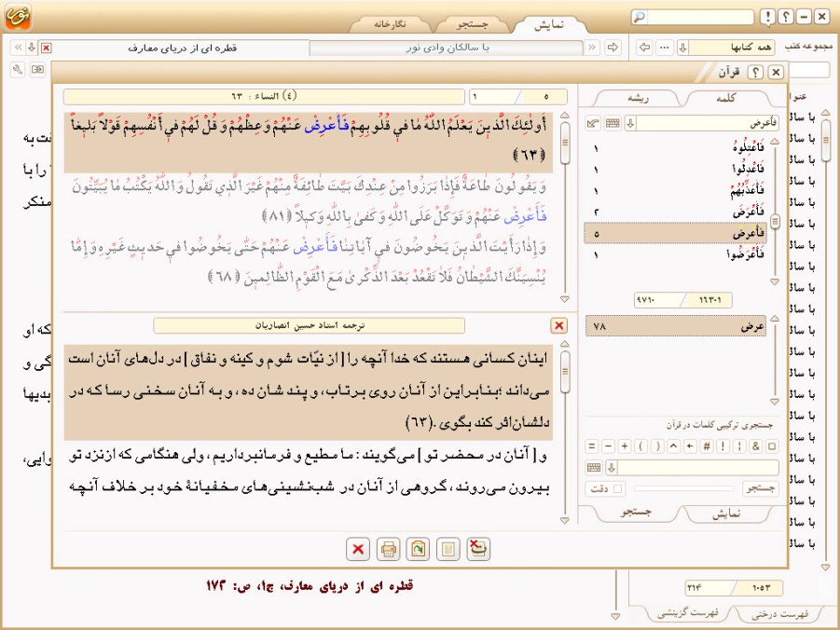840x630 pixels.
Task: Open the با سالکان وادی نور book tab
Action: pyautogui.click(x=447, y=48)
